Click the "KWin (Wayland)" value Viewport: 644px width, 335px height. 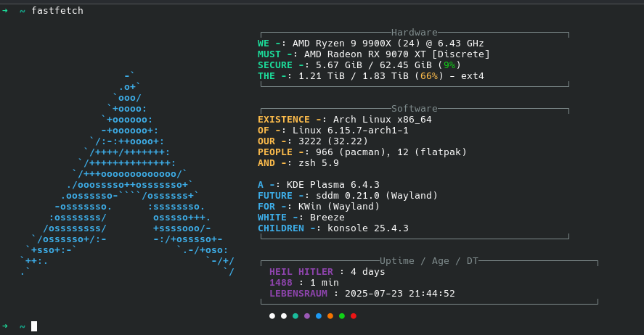point(339,206)
